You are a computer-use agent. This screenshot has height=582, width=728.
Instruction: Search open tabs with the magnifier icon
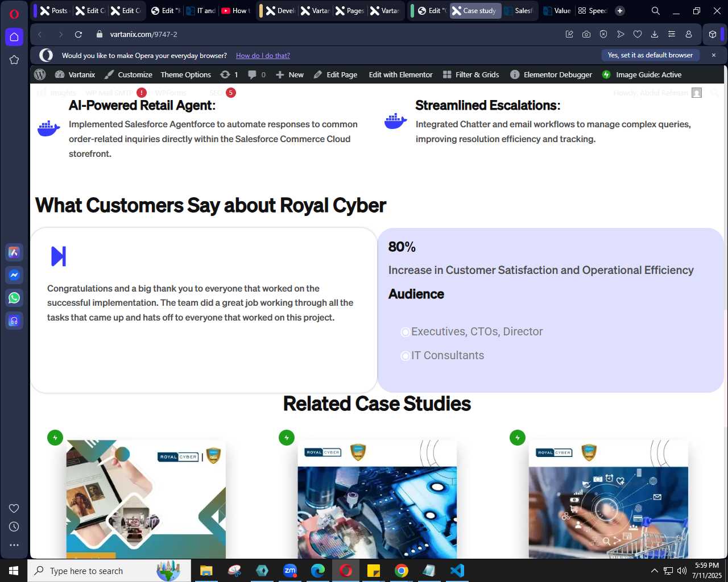656,11
